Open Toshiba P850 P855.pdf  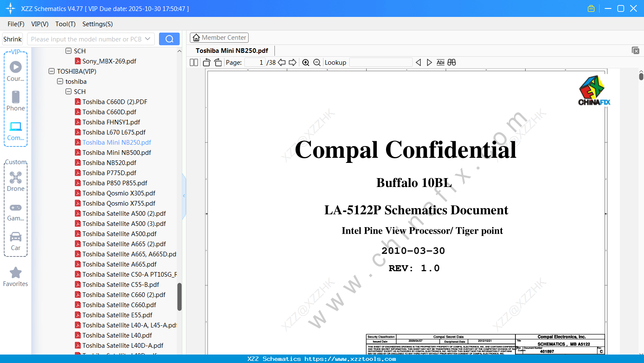coord(115,183)
